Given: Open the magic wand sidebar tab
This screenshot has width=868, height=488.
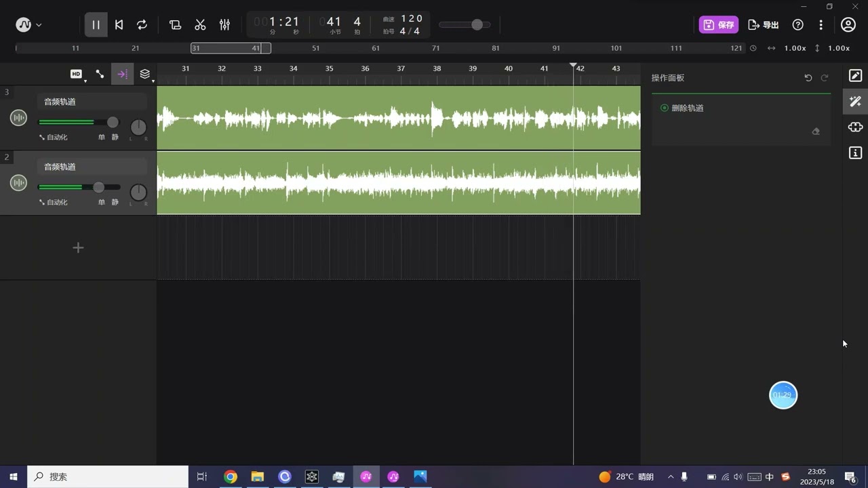Looking at the screenshot, I should tap(855, 102).
